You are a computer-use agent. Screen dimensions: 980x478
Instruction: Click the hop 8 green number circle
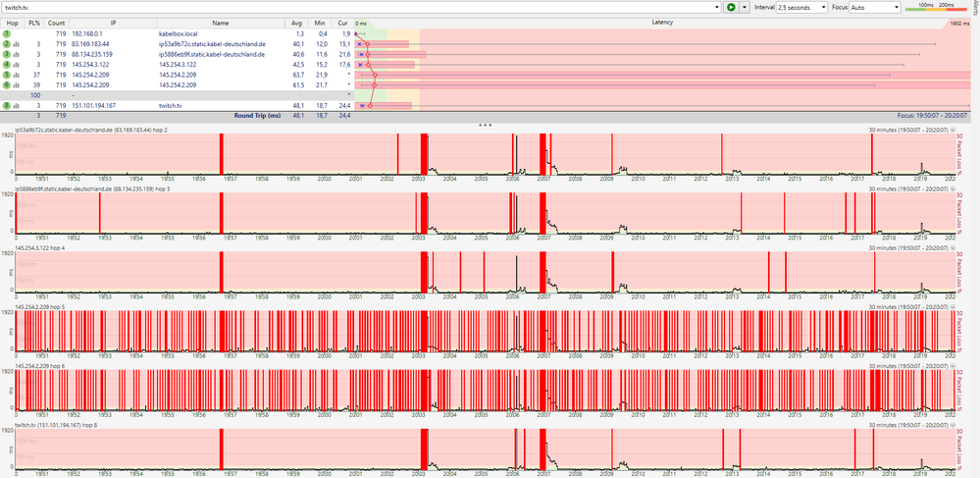[6, 106]
